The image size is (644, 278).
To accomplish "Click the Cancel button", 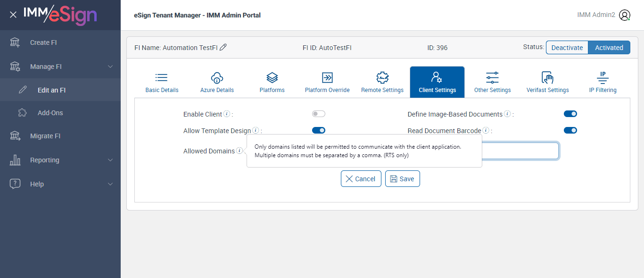I will (361, 179).
